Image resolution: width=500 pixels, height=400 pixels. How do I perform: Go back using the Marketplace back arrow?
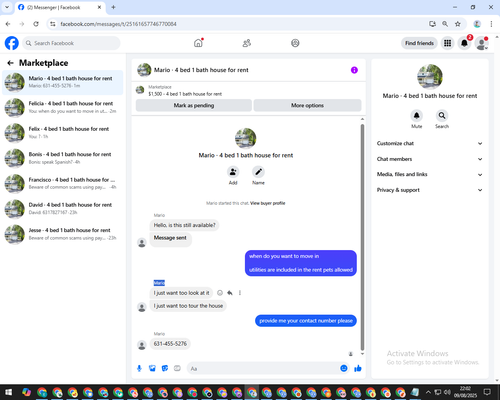[10, 63]
